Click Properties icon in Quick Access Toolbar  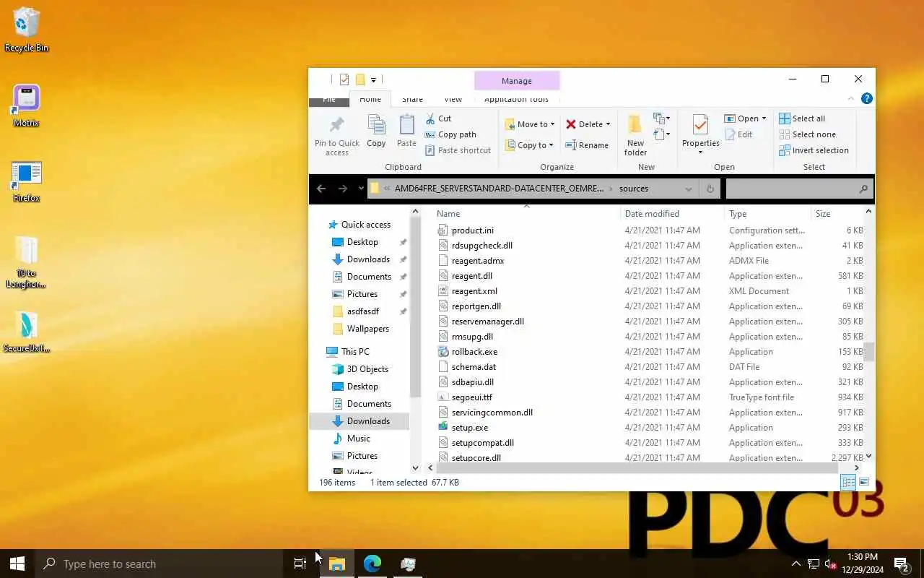tap(344, 79)
